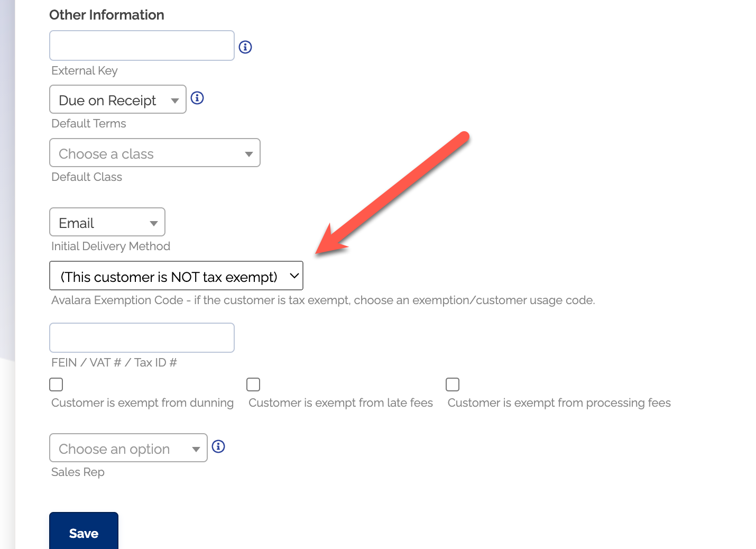
Task: Expand the Choose a class dropdown
Action: pyautogui.click(x=154, y=153)
